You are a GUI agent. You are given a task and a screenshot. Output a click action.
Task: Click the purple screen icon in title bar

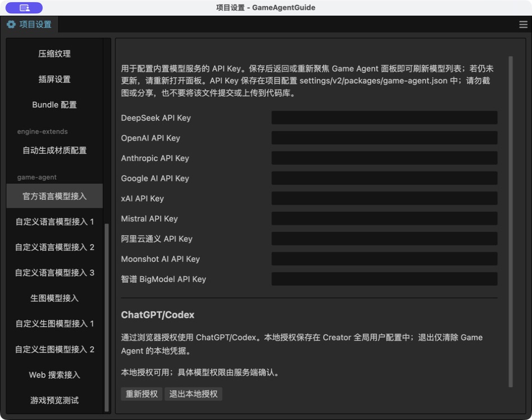point(24,7)
